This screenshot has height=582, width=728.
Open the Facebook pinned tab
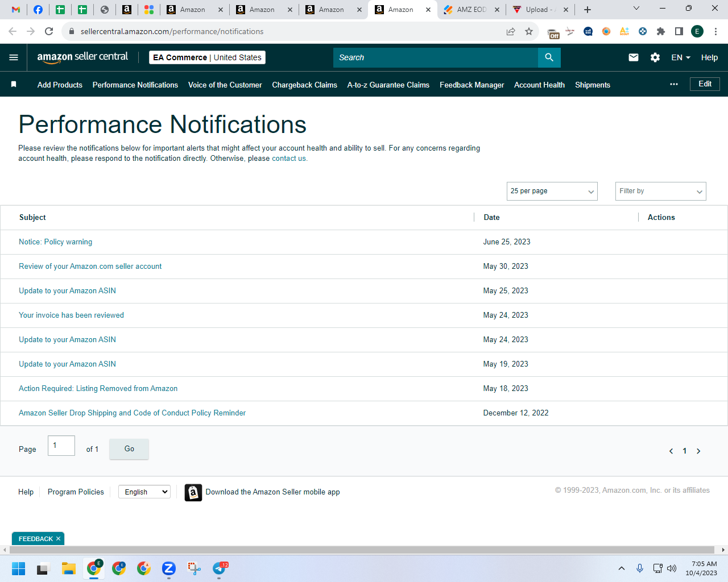tap(38, 10)
